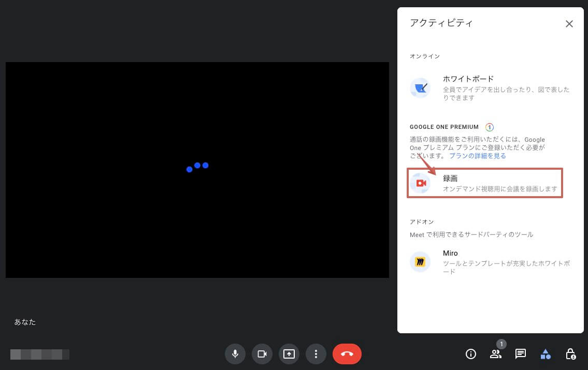Click the アドオン section label
Image resolution: width=588 pixels, height=370 pixels.
[x=422, y=221]
